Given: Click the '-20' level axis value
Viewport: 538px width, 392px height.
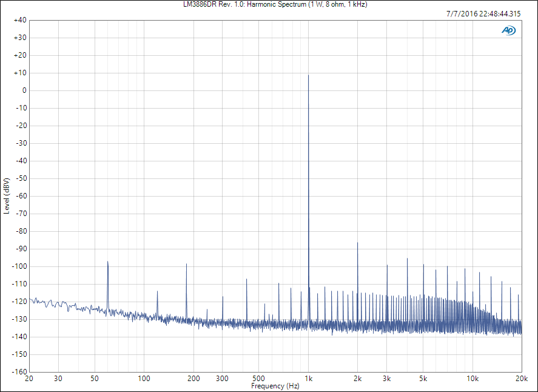Looking at the screenshot, I should [x=21, y=126].
